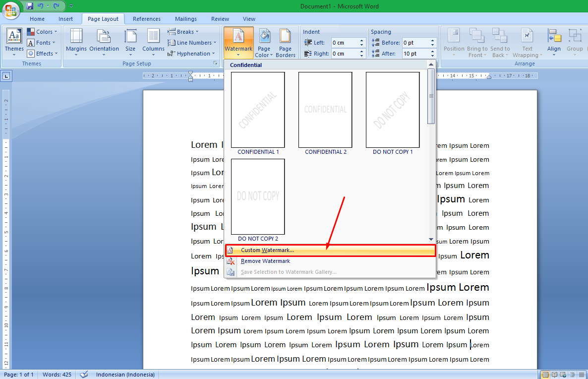The image size is (588, 379).
Task: Open Customize Quick Access Toolbar arrow
Action: click(71, 6)
